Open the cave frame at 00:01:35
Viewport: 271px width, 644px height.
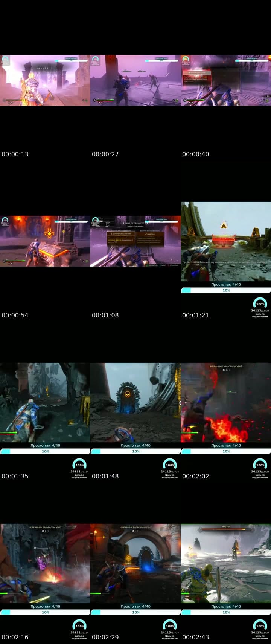(45, 402)
